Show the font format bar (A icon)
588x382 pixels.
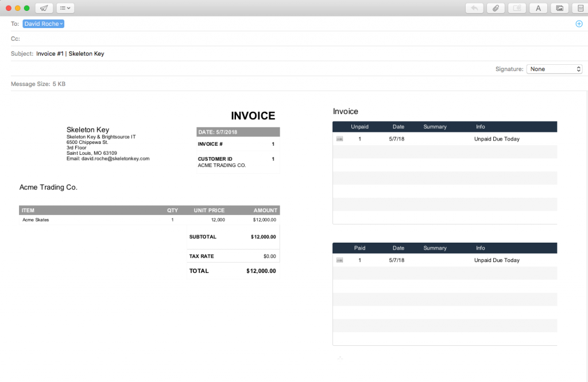pos(539,8)
